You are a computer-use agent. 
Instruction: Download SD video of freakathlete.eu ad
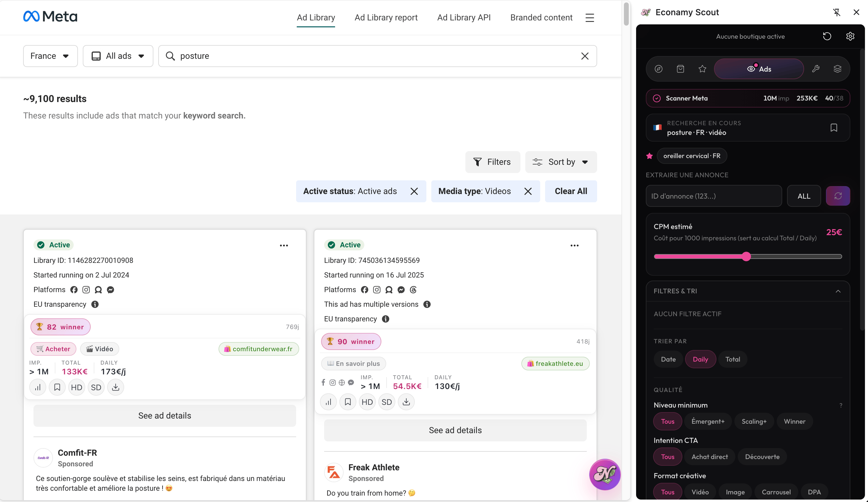(x=387, y=402)
